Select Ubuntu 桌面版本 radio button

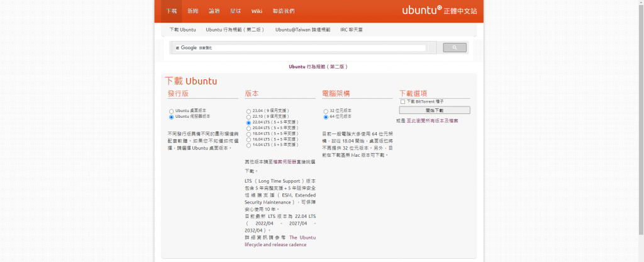click(x=171, y=111)
